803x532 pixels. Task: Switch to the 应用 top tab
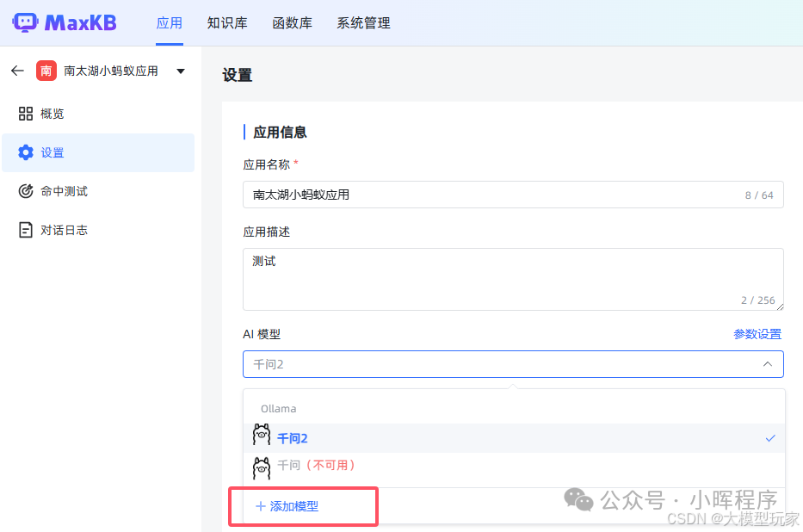coord(170,23)
